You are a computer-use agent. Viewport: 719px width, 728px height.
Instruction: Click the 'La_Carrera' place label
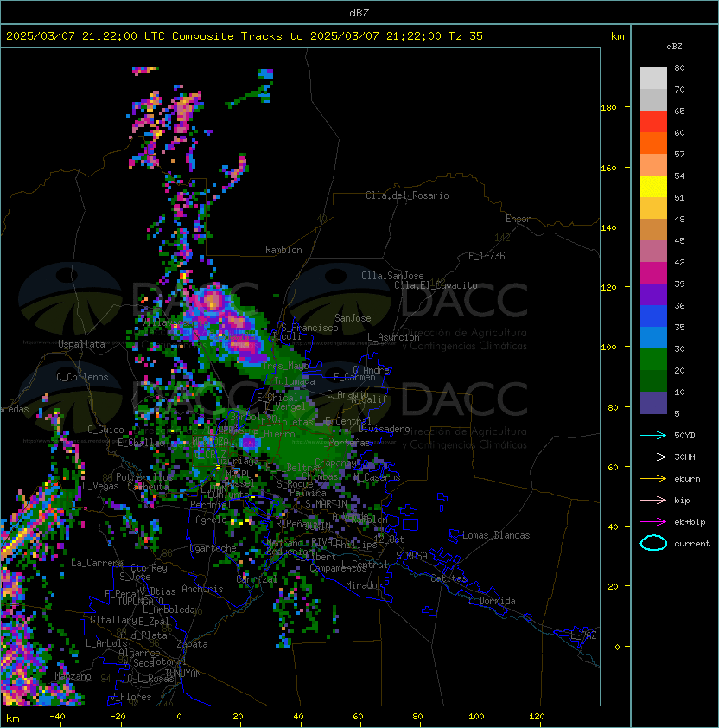pos(97,563)
